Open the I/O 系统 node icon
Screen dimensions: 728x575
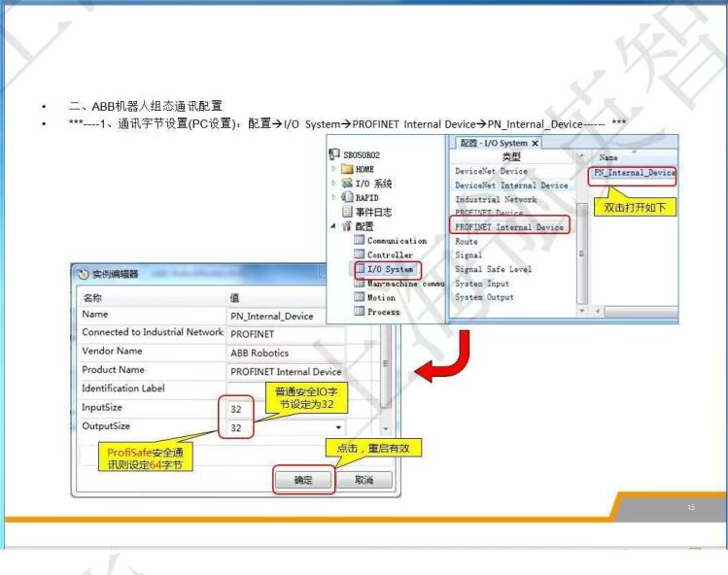point(347,183)
